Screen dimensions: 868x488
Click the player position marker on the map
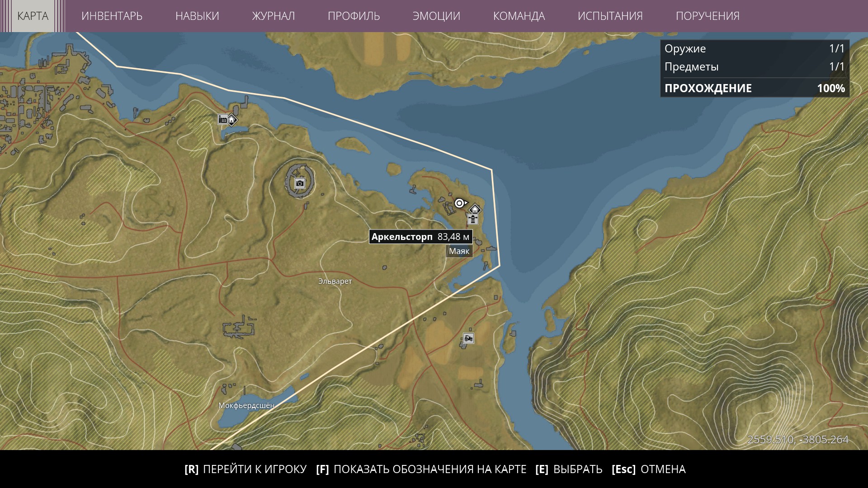(x=461, y=203)
